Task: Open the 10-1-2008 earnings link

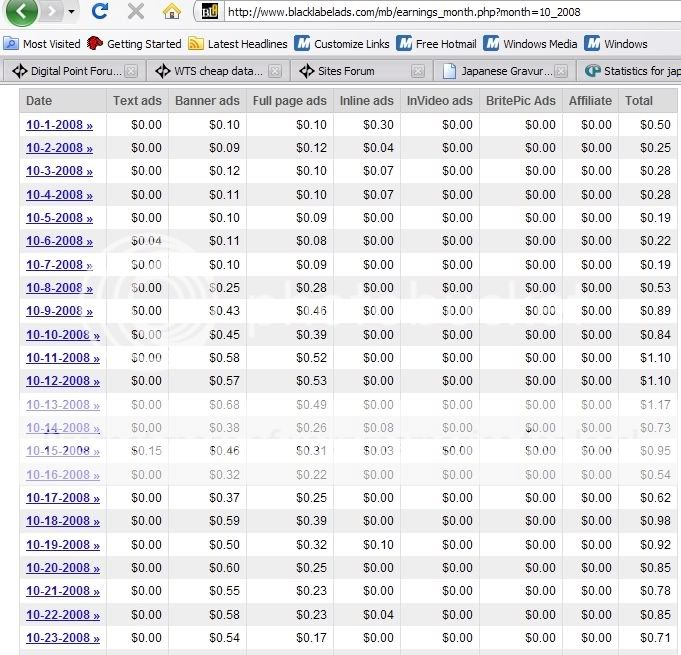Action: tap(60, 125)
